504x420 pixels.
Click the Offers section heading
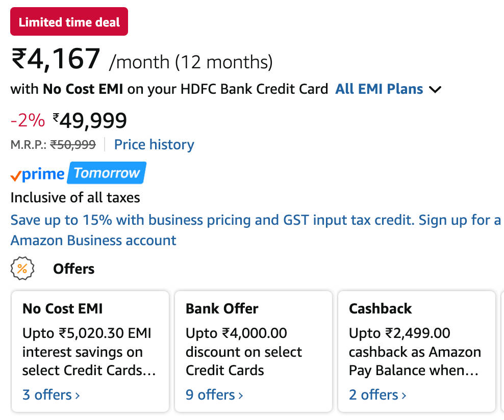[73, 269]
